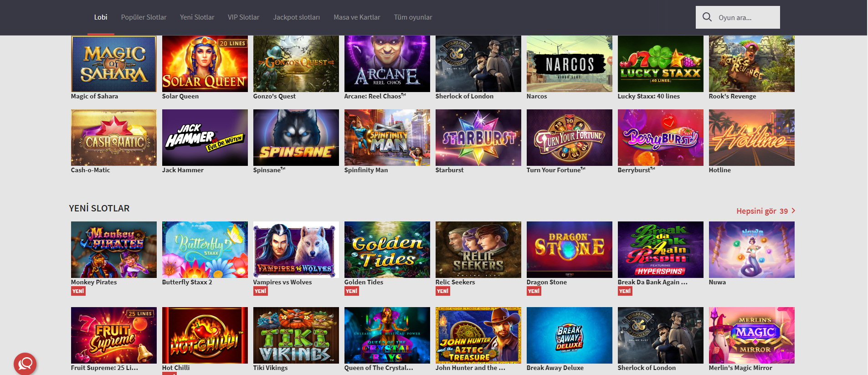
Task: Launch Turn Your Fortune thumbnail
Action: tap(570, 138)
